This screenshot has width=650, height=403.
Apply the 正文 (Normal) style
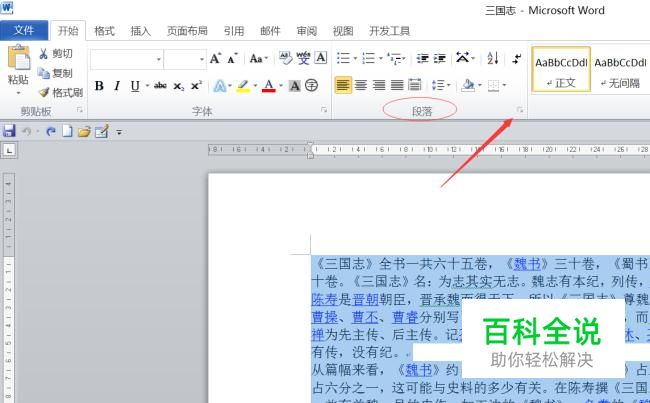point(561,69)
